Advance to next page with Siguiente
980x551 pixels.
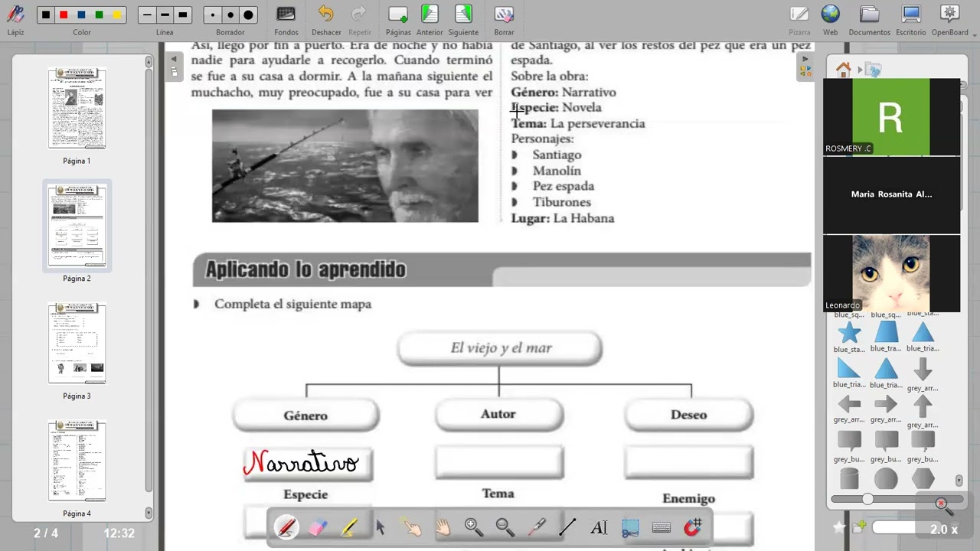click(x=463, y=19)
